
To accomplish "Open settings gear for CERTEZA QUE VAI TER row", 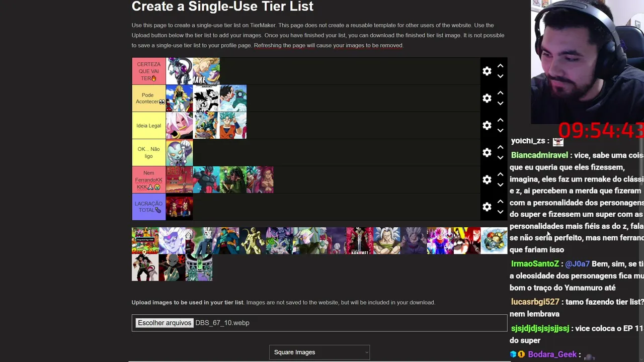I will point(487,71).
